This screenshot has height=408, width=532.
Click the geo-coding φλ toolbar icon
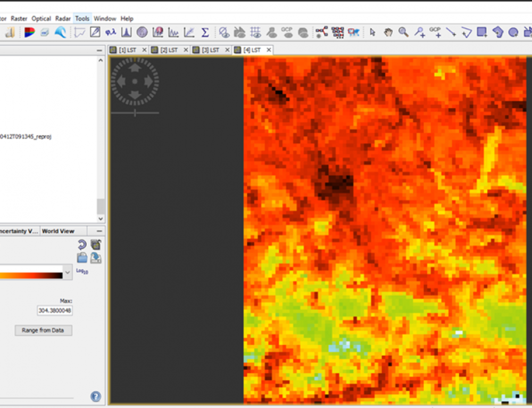point(111,32)
